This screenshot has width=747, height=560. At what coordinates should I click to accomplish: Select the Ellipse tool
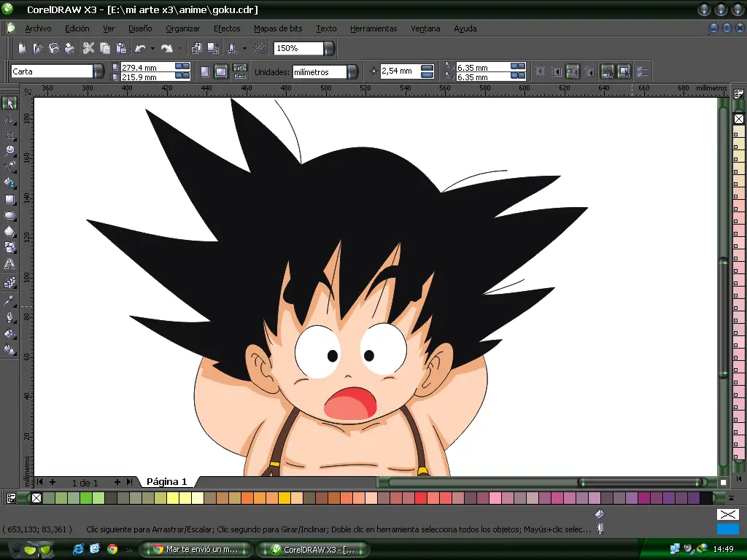[9, 216]
